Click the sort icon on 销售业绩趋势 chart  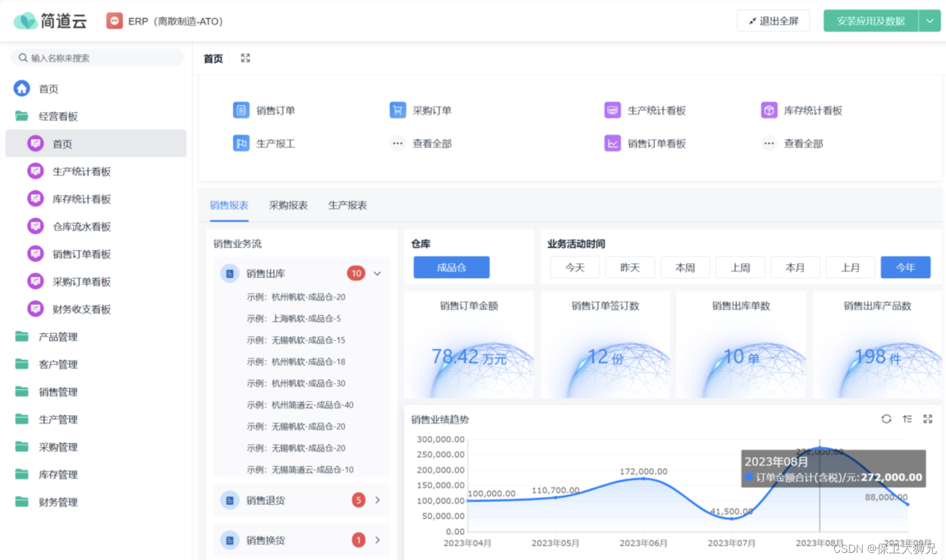pos(907,419)
